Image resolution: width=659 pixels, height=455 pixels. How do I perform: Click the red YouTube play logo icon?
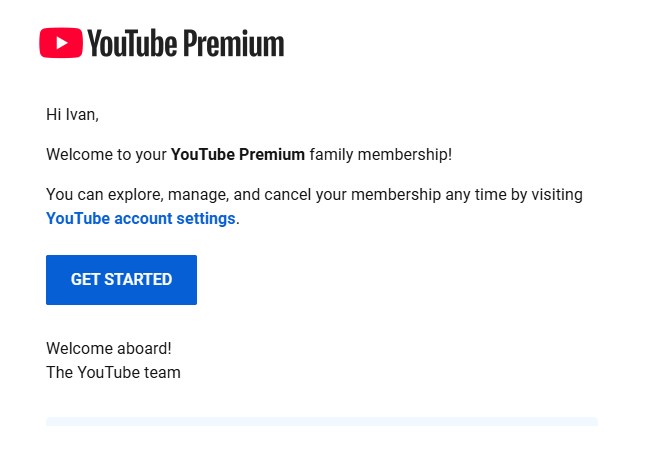coord(61,43)
